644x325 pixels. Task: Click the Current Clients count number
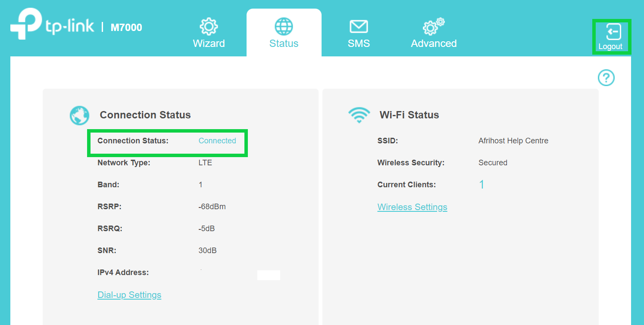[481, 185]
